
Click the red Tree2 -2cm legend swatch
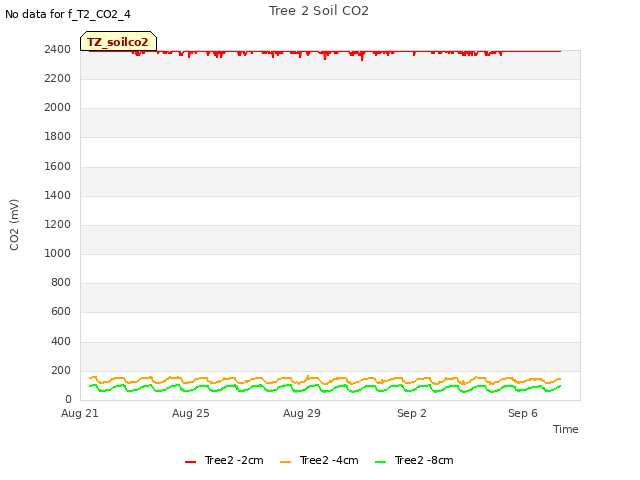191,462
